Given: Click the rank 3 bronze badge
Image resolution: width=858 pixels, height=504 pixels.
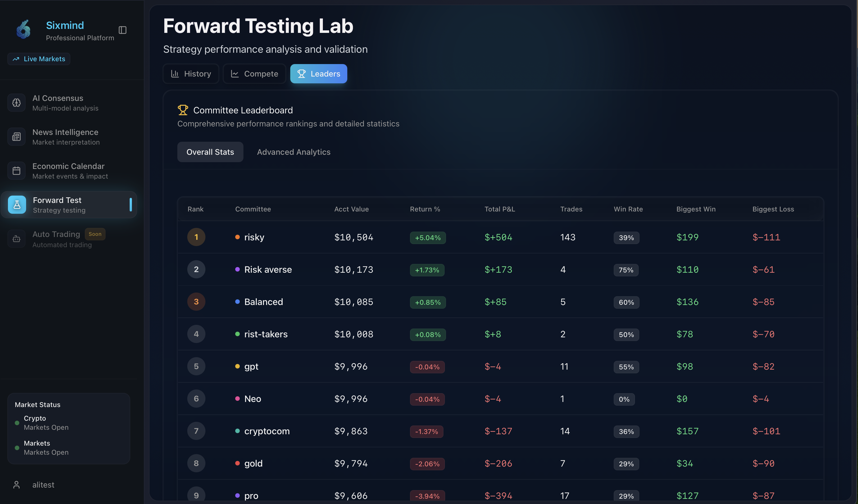Looking at the screenshot, I should click(x=196, y=302).
